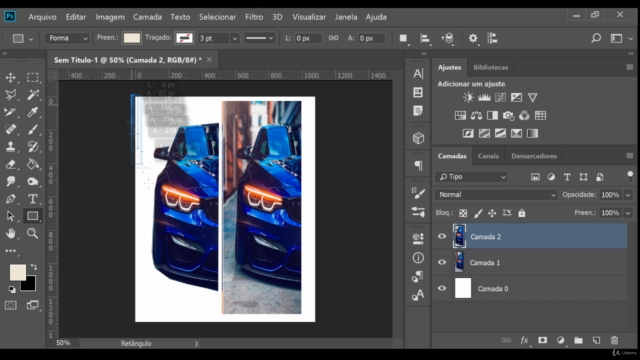
Task: Open the stroke line style dropdown
Action: tap(260, 38)
